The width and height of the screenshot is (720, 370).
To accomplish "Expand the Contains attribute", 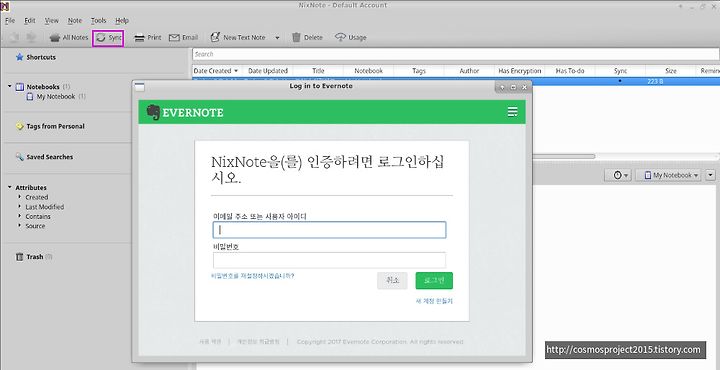I will (x=20, y=216).
